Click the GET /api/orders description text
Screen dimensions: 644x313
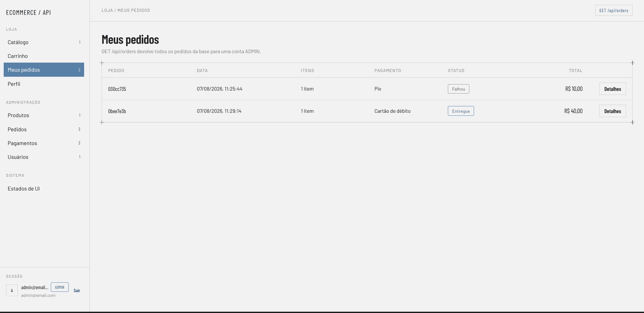click(x=181, y=51)
